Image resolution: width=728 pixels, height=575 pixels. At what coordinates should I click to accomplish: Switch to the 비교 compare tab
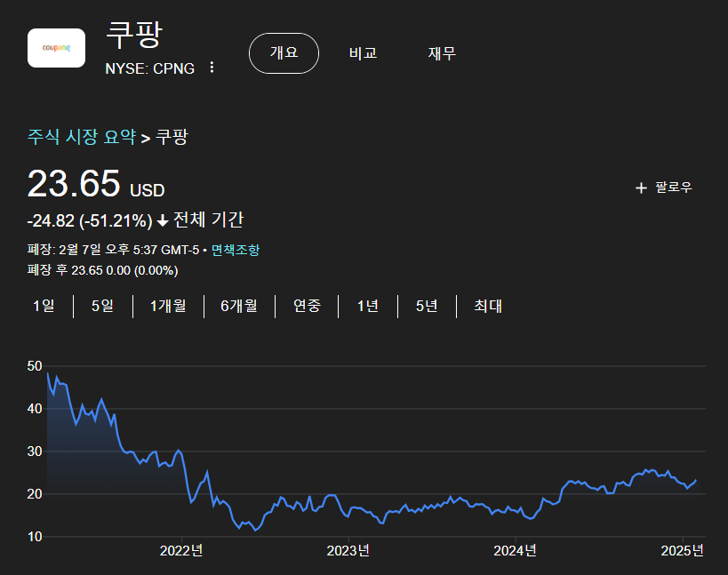(363, 53)
